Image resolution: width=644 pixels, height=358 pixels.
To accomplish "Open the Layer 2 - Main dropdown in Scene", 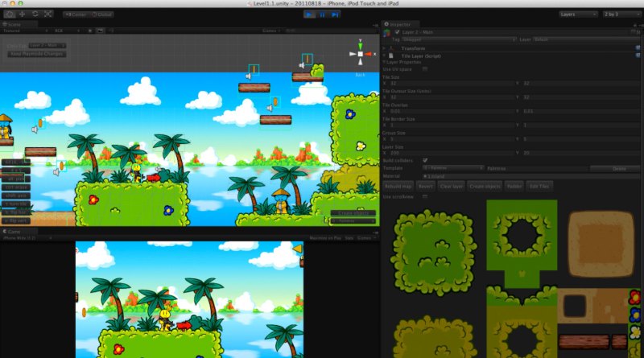I will [x=47, y=46].
